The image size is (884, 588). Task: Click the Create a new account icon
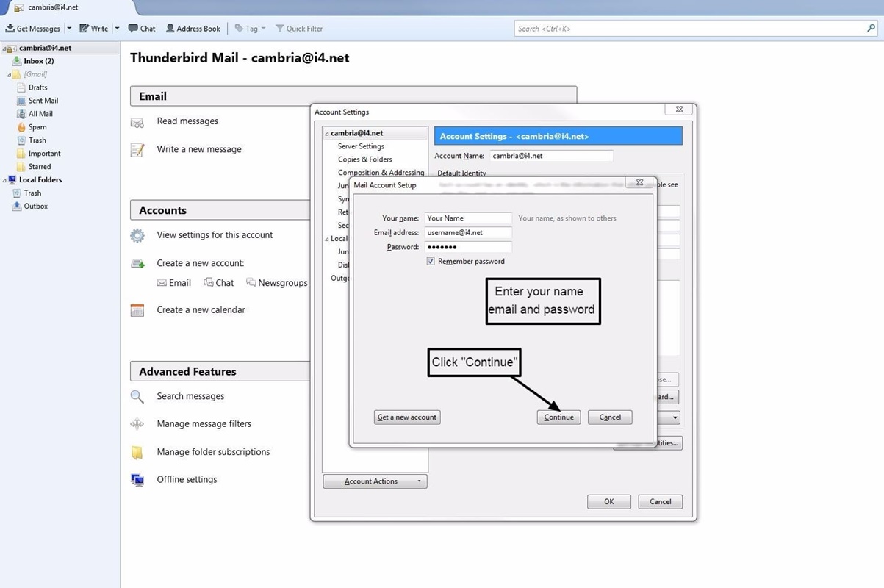(x=137, y=264)
